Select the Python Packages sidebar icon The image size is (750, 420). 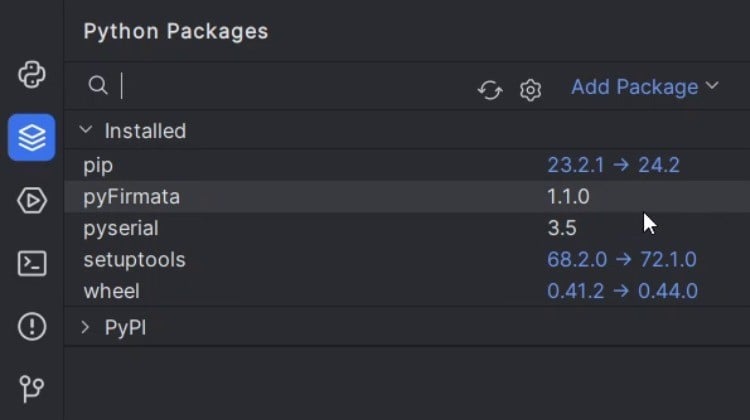[32, 137]
